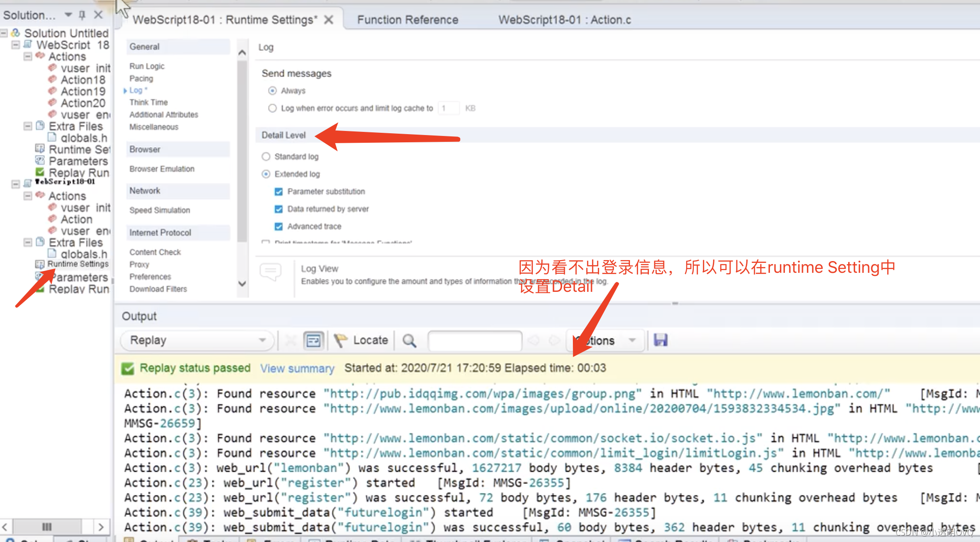Viewport: 980px width, 542px height.
Task: Click the output search text field
Action: click(x=474, y=341)
